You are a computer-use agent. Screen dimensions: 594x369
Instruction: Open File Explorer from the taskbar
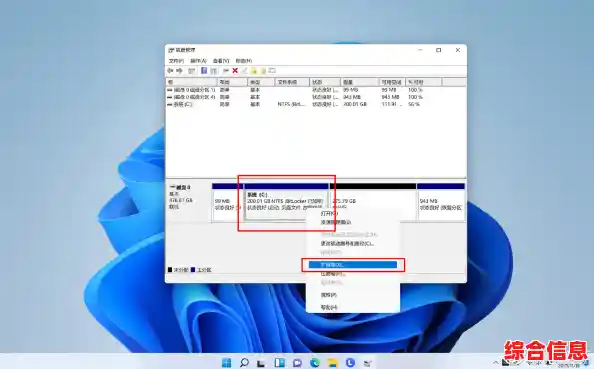pyautogui.click(x=333, y=363)
